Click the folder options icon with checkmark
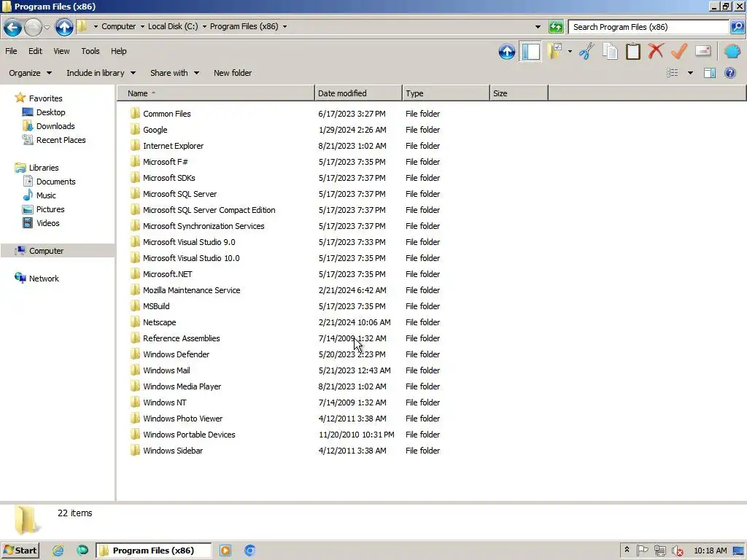747x560 pixels. tap(554, 52)
